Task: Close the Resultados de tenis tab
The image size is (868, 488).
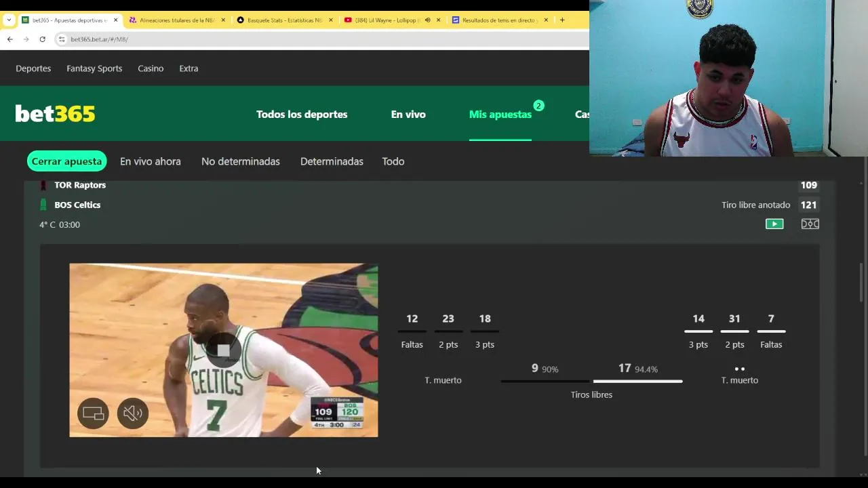Action: (x=546, y=20)
